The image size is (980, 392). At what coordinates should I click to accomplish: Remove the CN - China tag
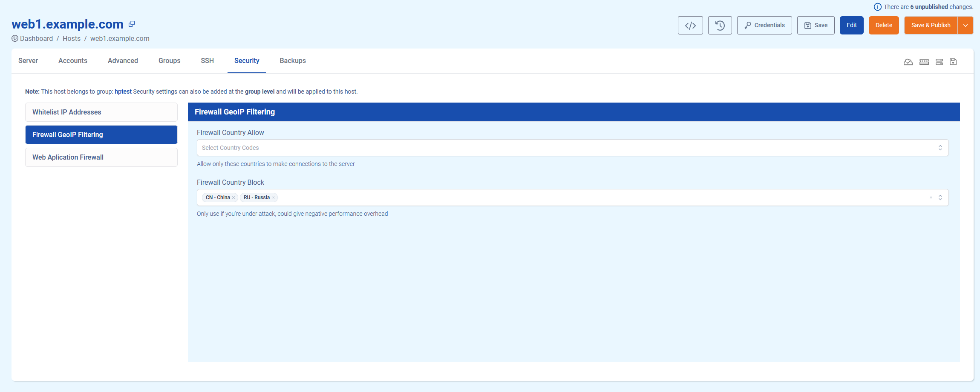(233, 197)
